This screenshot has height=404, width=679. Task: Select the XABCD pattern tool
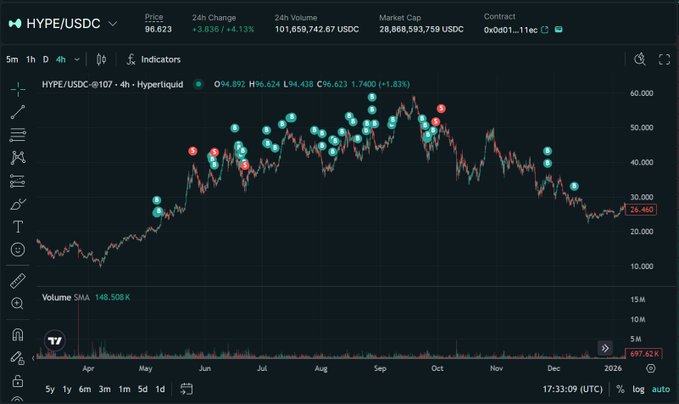(18, 158)
